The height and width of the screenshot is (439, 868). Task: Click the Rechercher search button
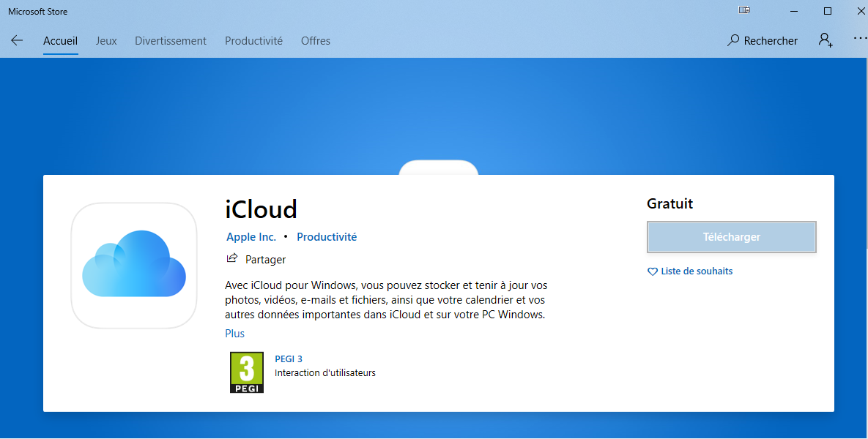(763, 40)
